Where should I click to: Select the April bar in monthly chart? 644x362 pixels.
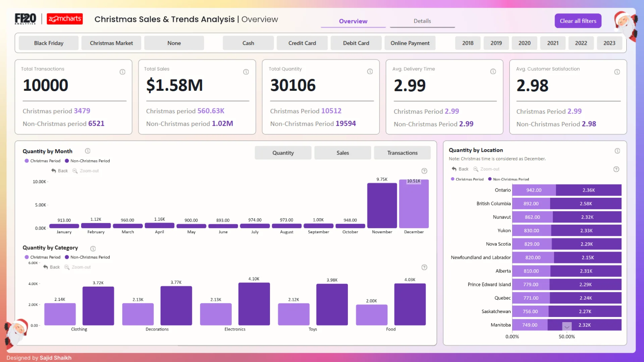[159, 226]
